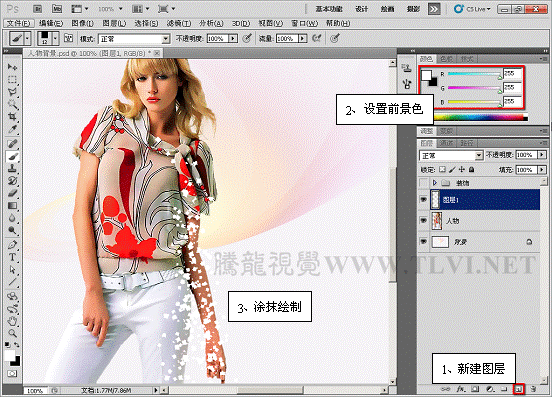The image size is (552, 397).
Task: Create adjustment layer half-circle icon
Action: tap(490, 389)
